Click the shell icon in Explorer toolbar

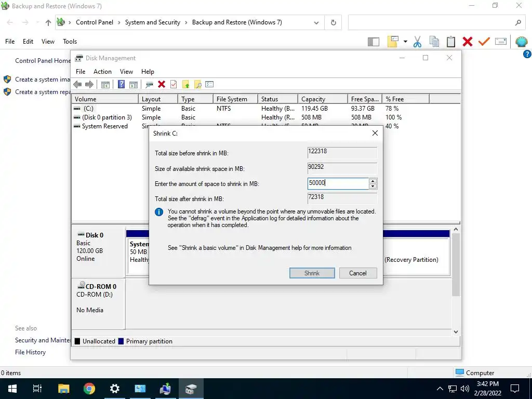click(x=522, y=42)
